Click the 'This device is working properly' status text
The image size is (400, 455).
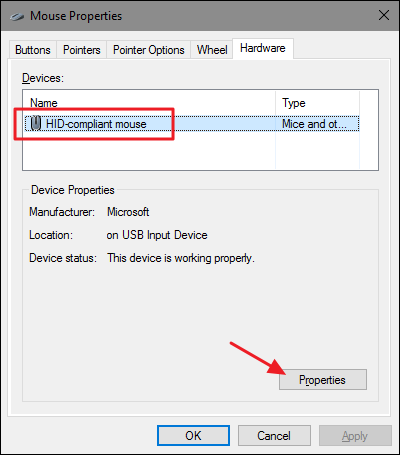pos(181,258)
